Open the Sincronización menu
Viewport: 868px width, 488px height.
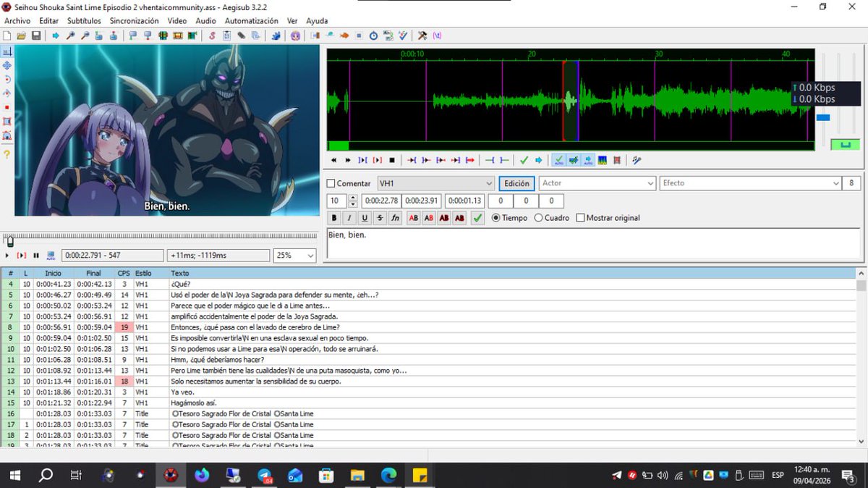[134, 21]
